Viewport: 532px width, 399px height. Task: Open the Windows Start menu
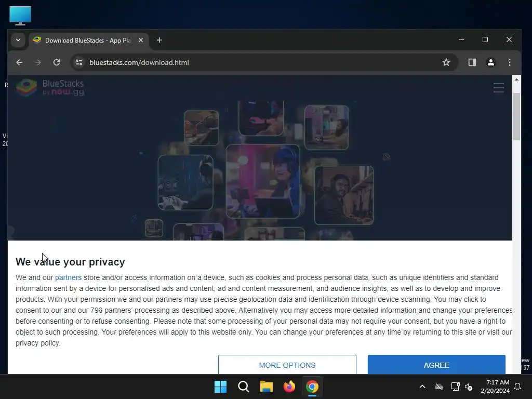[220, 387]
